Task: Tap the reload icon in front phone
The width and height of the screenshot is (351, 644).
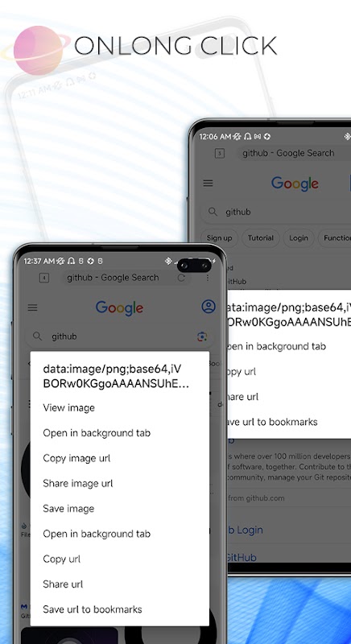Action: pyautogui.click(x=181, y=278)
